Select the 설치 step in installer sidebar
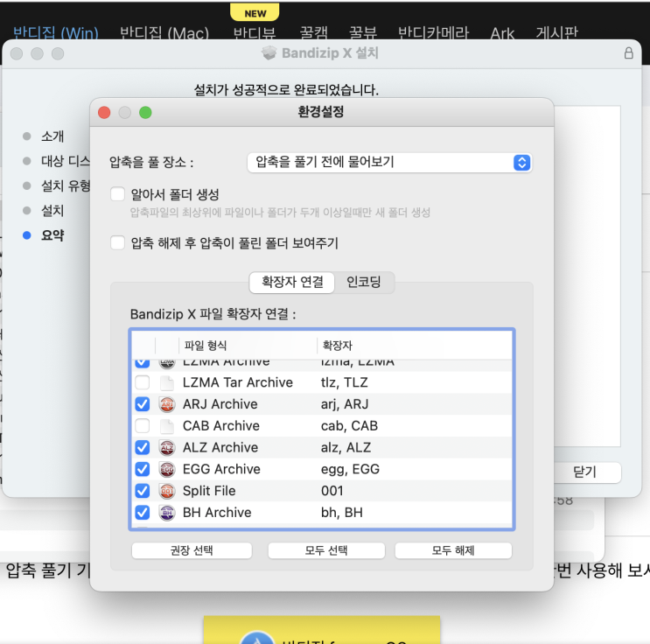Screen dimensions: 650x644 [x=52, y=211]
